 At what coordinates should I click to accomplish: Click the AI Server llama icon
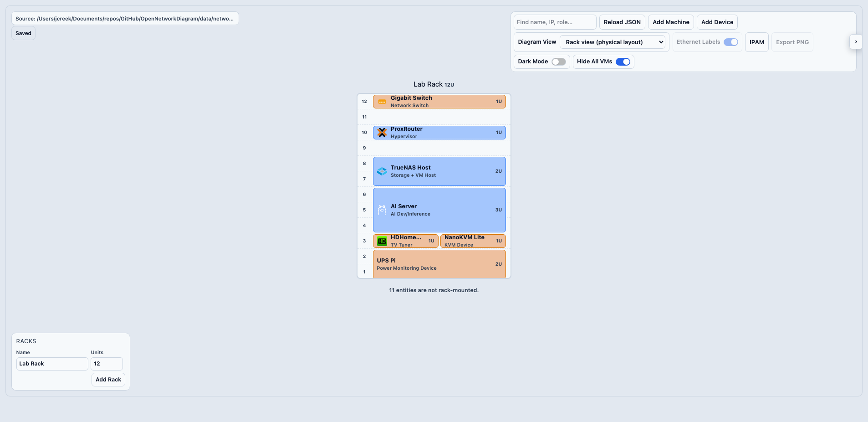[382, 210]
